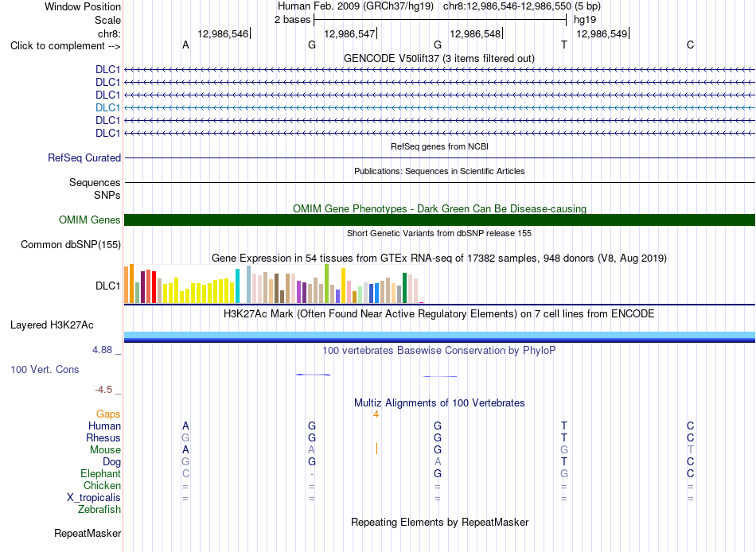This screenshot has height=552, width=756.
Task: Click the 'RepeatMasker' track label
Action: coord(88,533)
